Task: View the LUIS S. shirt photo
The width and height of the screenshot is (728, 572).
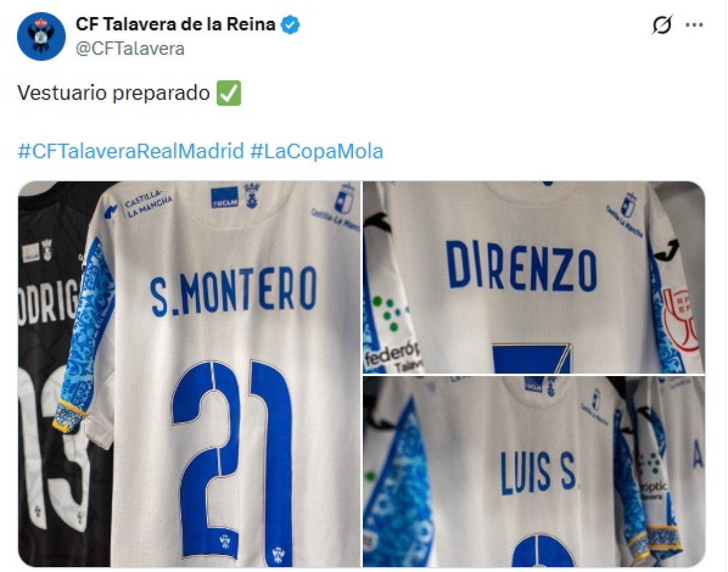Action: [534, 471]
